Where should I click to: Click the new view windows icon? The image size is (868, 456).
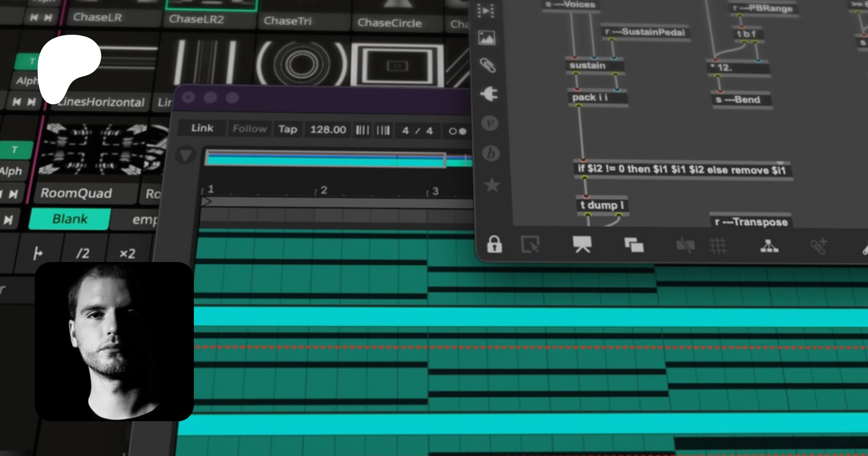pyautogui.click(x=634, y=245)
